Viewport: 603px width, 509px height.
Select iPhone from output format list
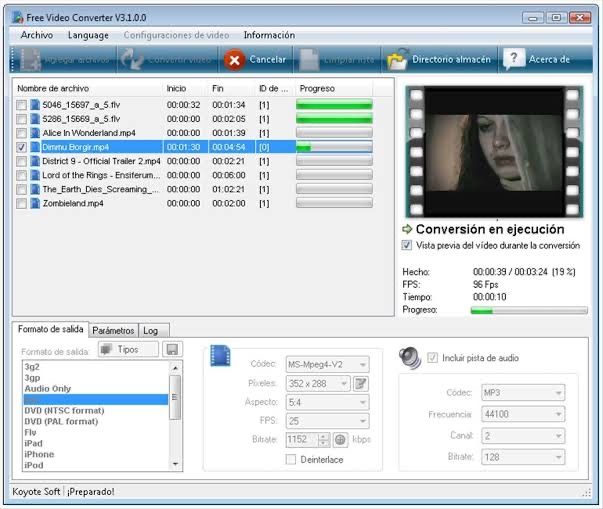coord(38,454)
